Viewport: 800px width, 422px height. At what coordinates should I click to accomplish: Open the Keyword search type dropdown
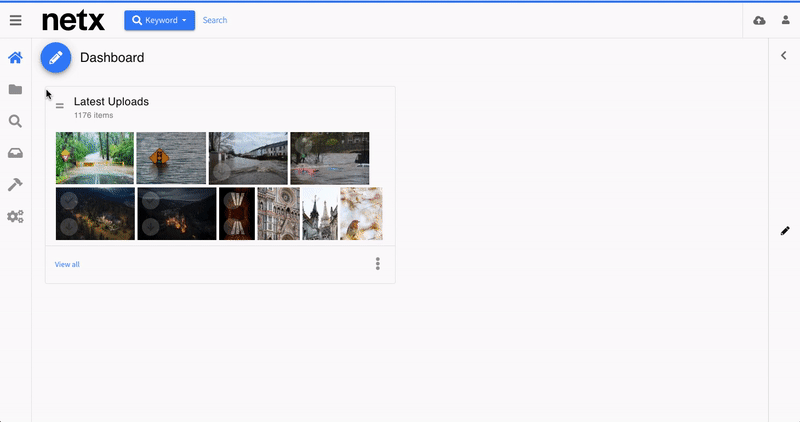click(x=159, y=20)
